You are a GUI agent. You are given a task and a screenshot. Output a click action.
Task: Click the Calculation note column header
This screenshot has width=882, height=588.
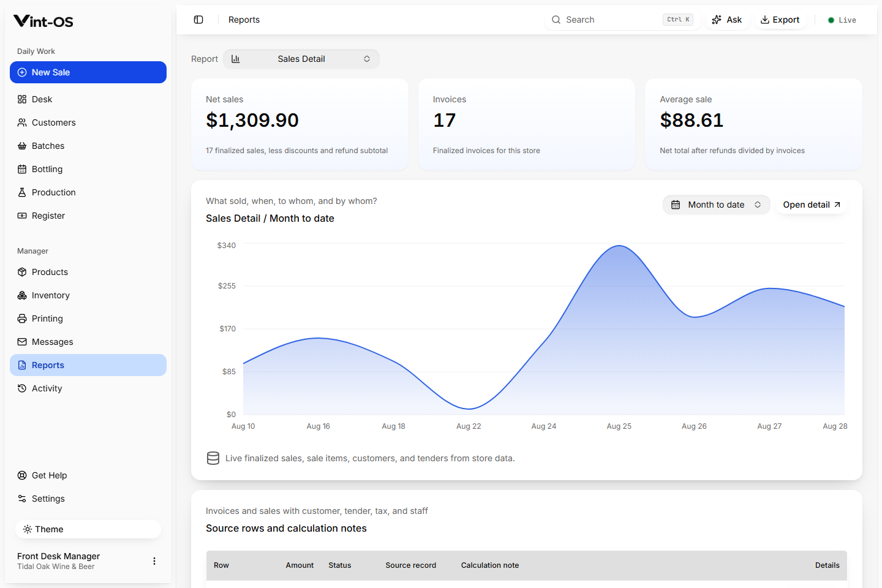(490, 565)
